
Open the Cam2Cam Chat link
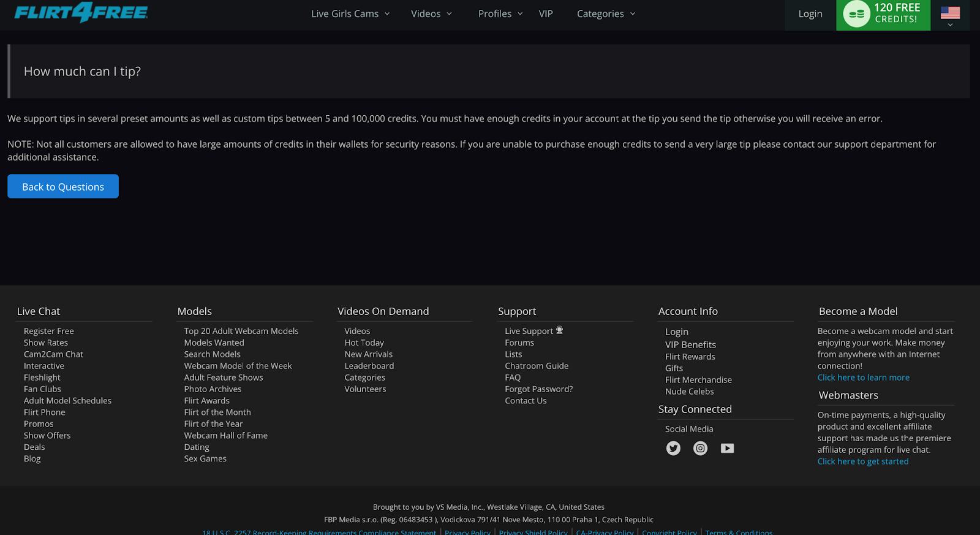(53, 354)
